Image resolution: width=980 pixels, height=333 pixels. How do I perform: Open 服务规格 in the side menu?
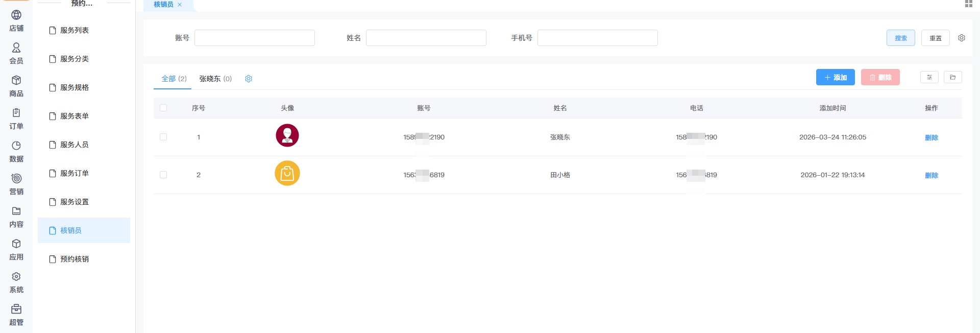(84, 87)
